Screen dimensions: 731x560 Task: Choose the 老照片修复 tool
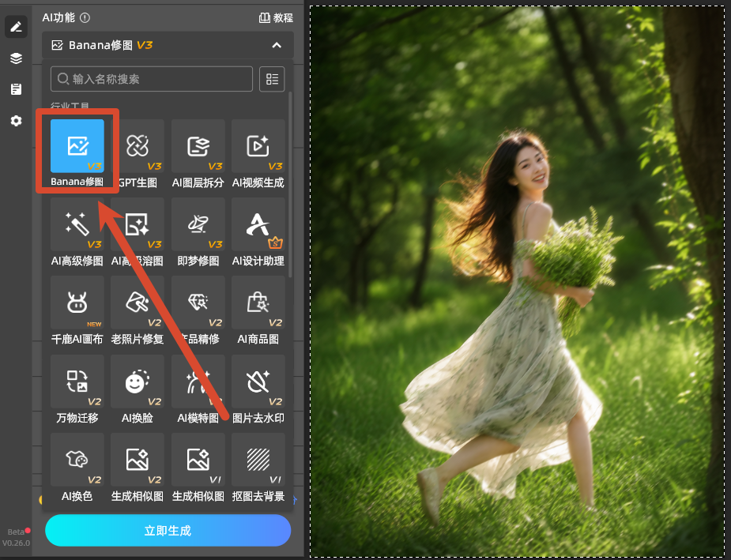pyautogui.click(x=138, y=303)
